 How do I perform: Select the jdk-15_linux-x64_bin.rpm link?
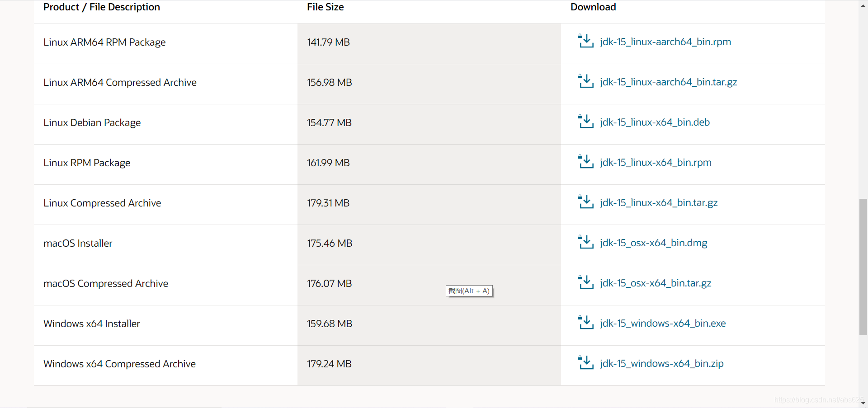656,162
